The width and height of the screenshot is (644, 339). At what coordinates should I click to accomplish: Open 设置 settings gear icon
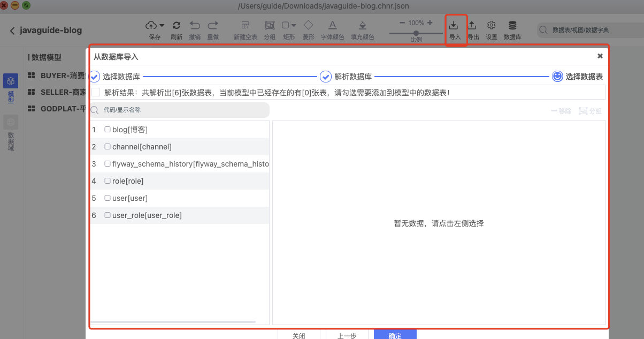pyautogui.click(x=491, y=26)
